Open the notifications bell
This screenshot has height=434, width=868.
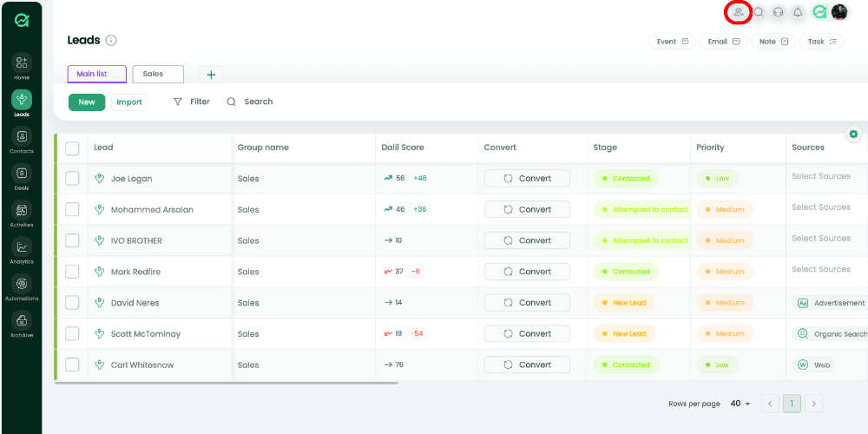(798, 12)
